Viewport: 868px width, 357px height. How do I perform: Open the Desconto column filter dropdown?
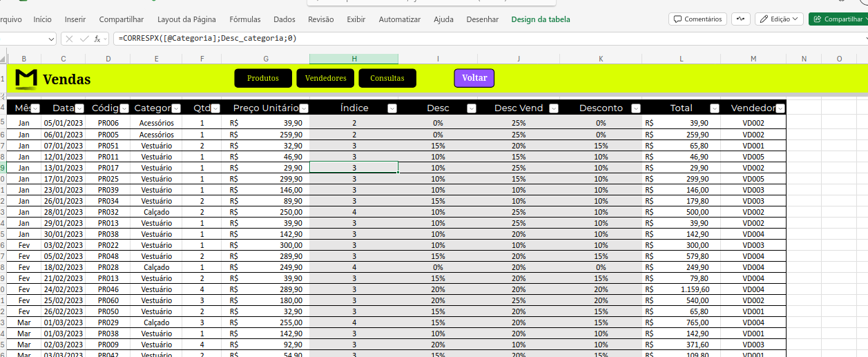636,108
